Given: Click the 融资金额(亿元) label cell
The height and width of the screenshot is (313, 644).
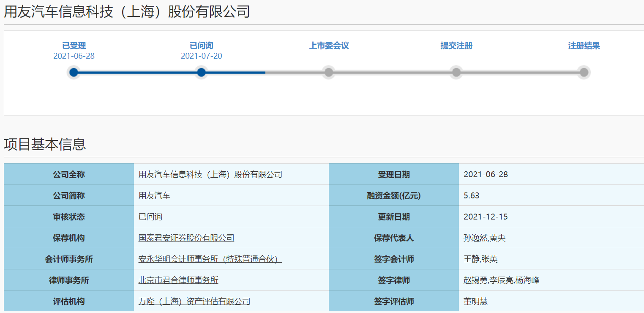Looking at the screenshot, I should click(x=394, y=195).
